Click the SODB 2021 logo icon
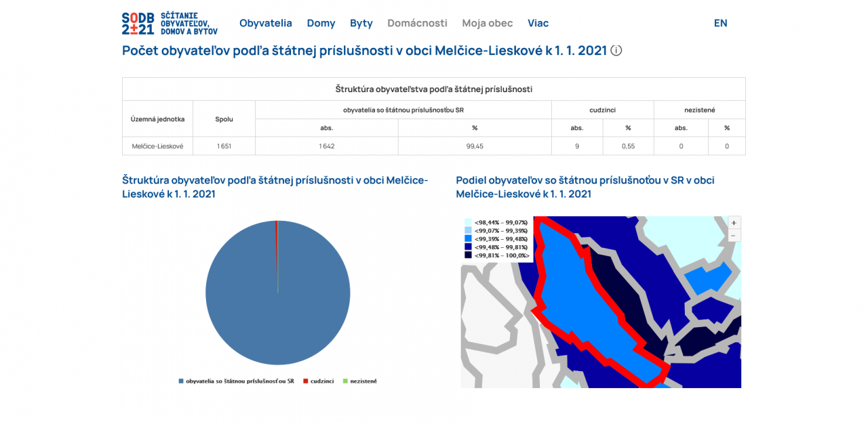 tap(138, 23)
